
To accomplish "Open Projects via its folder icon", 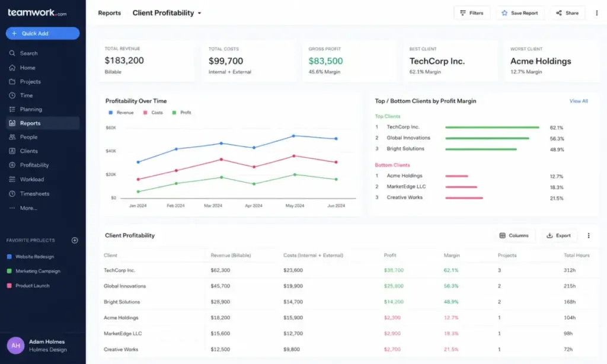I will 12,81.
